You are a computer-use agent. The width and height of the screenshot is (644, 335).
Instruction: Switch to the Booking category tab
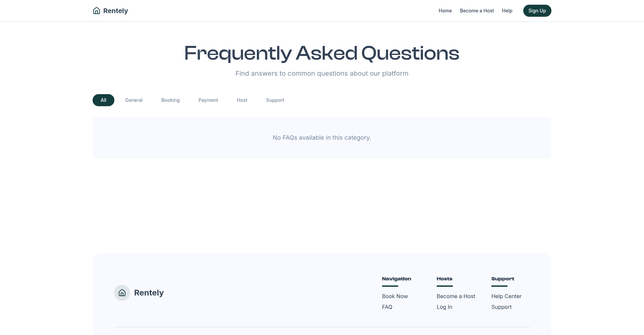coord(170,100)
